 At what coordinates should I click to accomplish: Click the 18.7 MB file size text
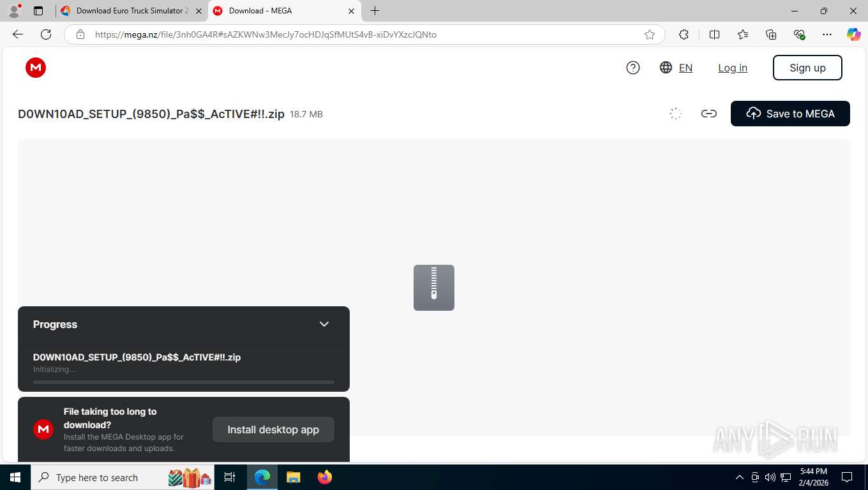pyautogui.click(x=306, y=114)
